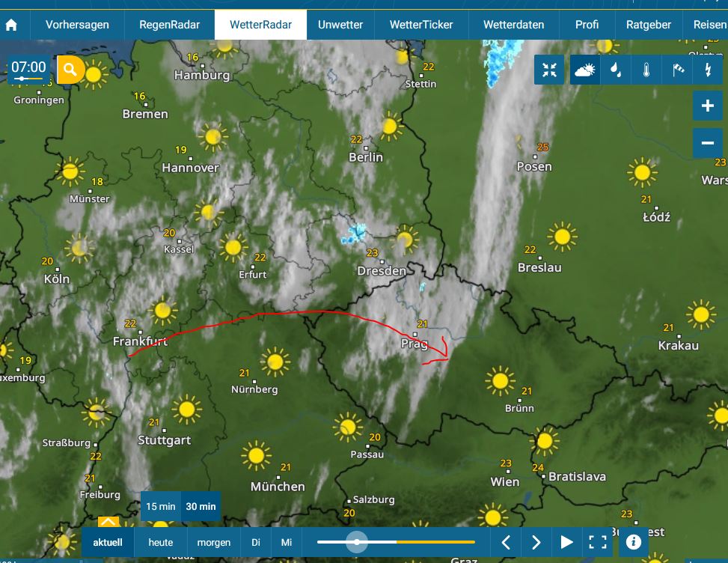This screenshot has height=563, width=728.
Task: Show the wind sock layer
Action: 678,70
